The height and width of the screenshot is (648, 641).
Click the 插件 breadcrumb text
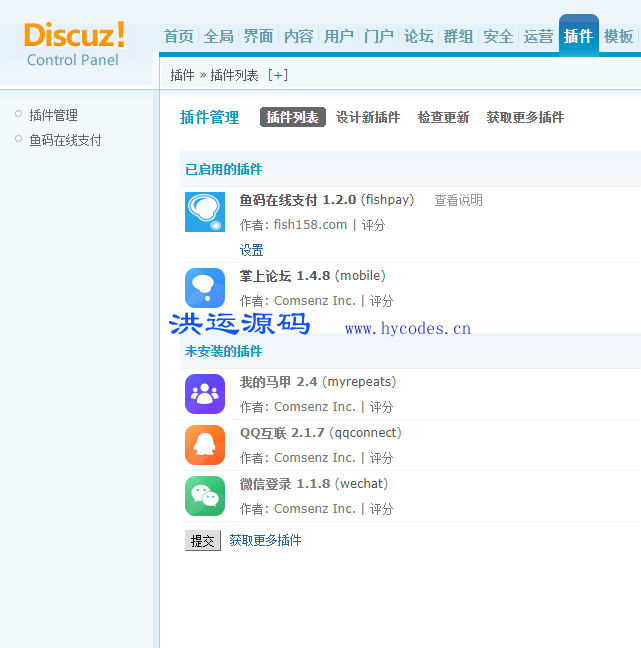tap(182, 75)
